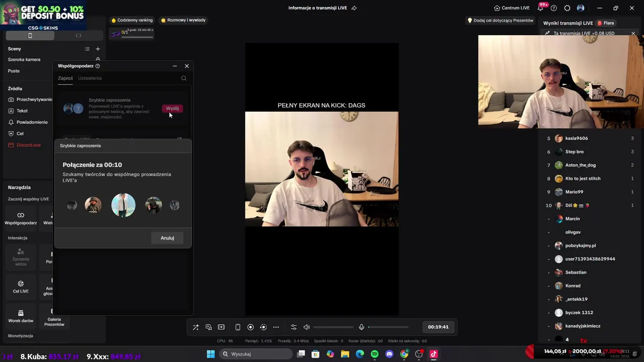This screenshot has width=644, height=362.
Task: Open the Worek darów tool
Action: [x=21, y=316]
